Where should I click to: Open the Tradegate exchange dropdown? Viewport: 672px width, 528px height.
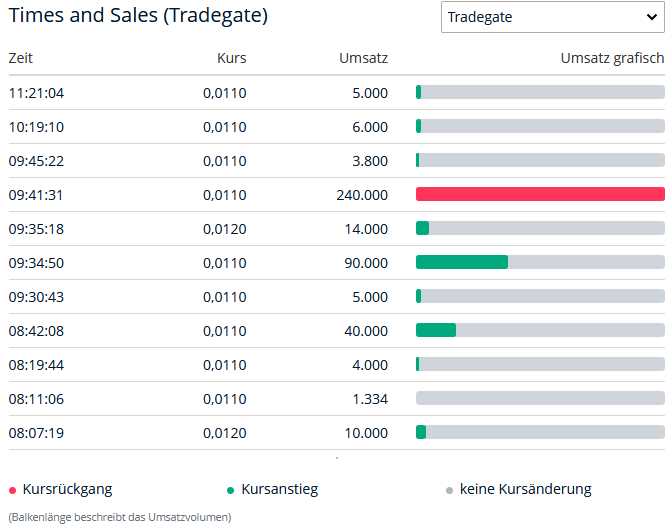coord(549,17)
